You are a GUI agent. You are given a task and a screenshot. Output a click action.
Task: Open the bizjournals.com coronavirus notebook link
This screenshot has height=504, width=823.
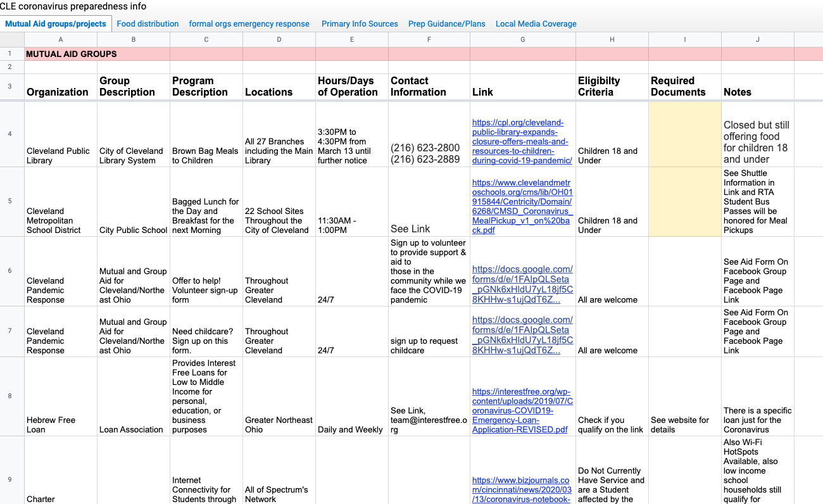522,490
